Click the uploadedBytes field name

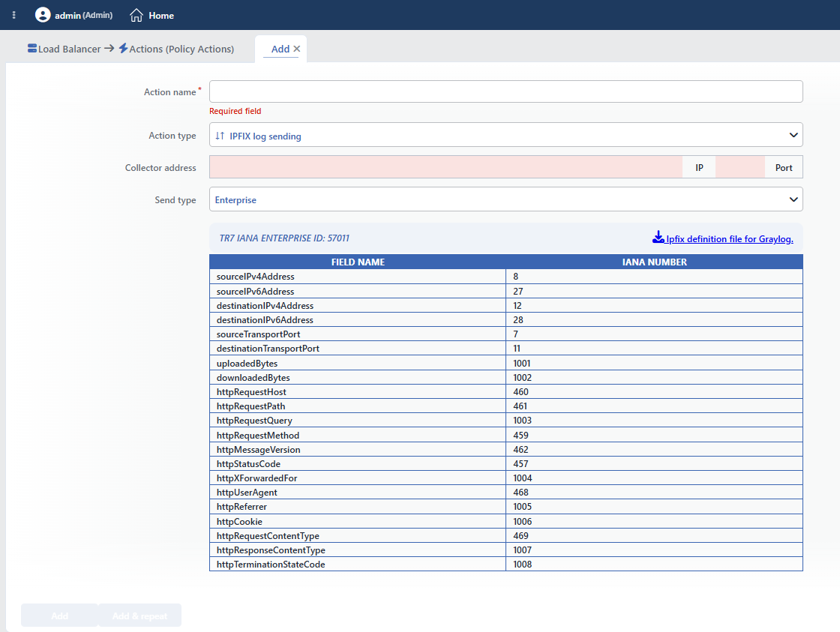point(247,363)
